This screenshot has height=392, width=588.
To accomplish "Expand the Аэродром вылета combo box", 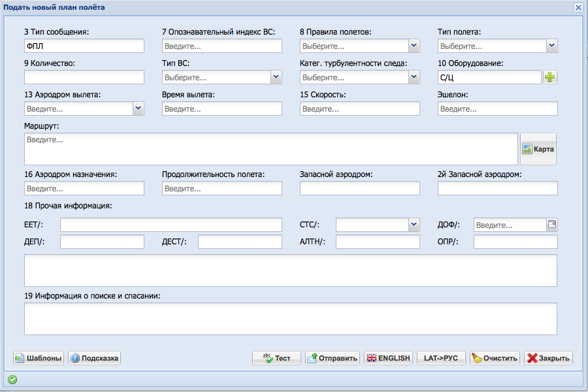I will (138, 108).
